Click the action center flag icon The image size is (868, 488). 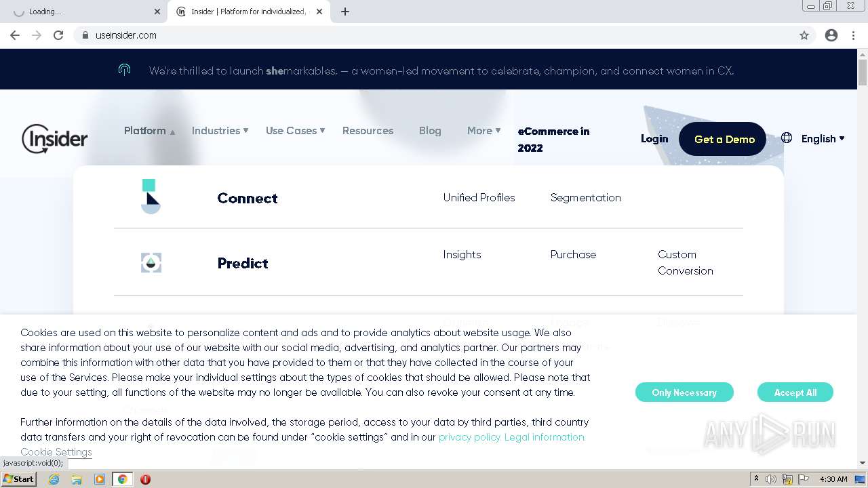803,479
